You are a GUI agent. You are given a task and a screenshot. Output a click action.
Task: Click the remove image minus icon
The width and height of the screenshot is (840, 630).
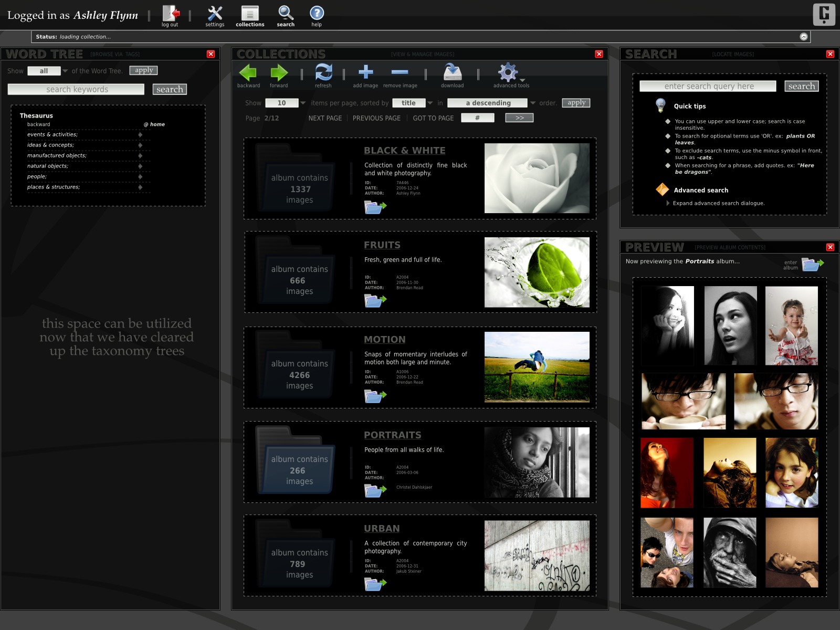pyautogui.click(x=400, y=72)
